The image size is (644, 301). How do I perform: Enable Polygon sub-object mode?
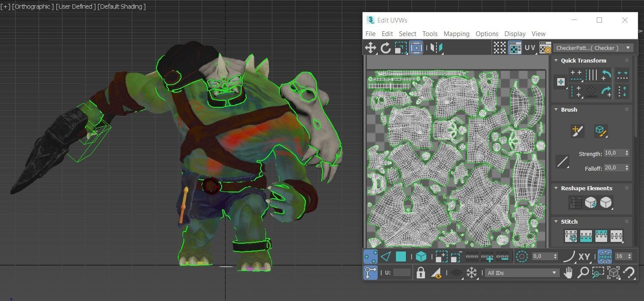401,257
